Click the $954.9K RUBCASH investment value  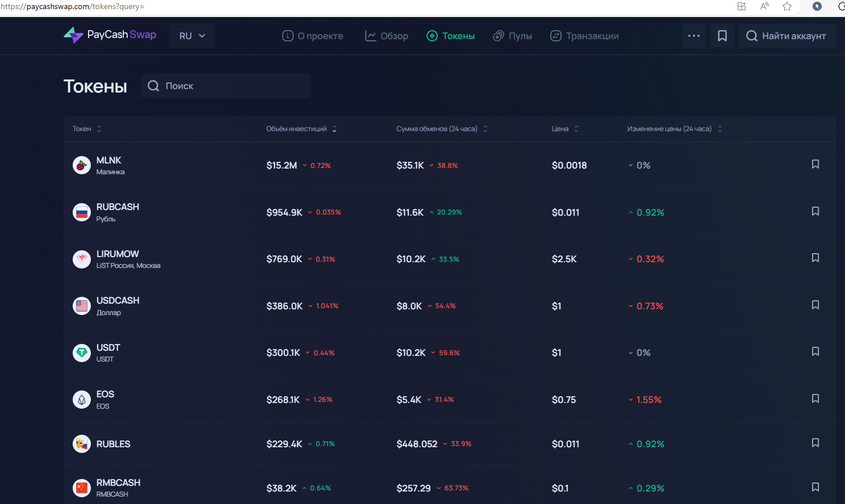[x=285, y=212]
